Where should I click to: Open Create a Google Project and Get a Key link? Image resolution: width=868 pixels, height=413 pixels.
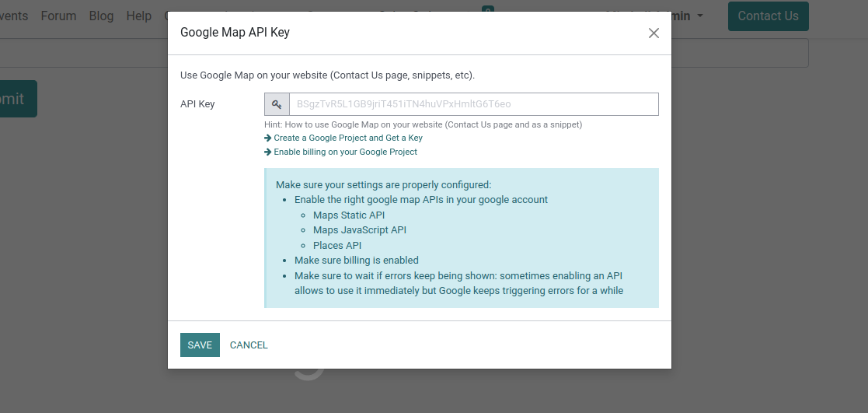[x=348, y=138]
